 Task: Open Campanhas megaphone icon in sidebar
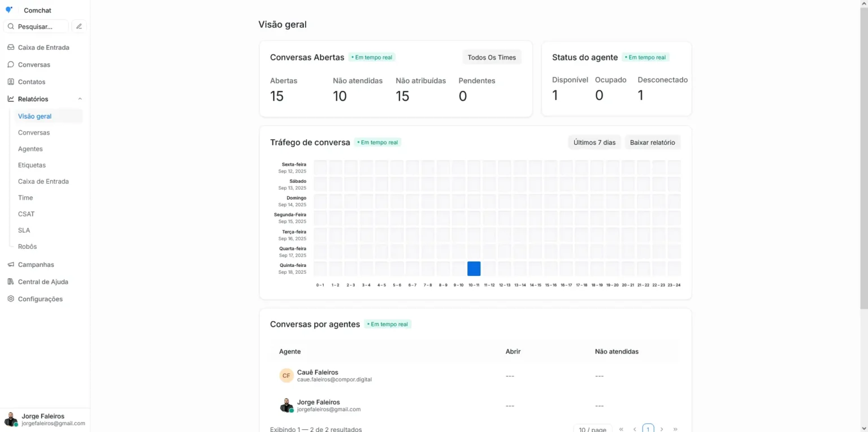[11, 265]
